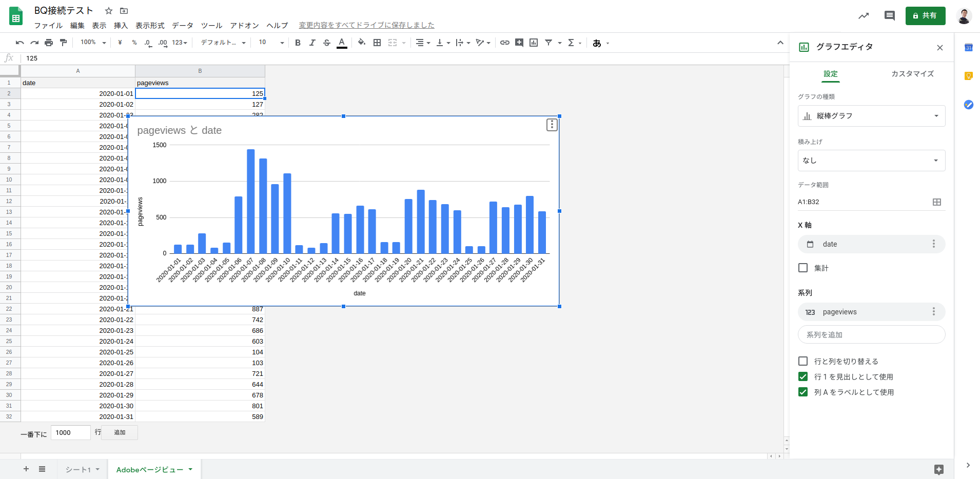Create a filter with the filter icon
This screenshot has width=980, height=479.
(549, 43)
